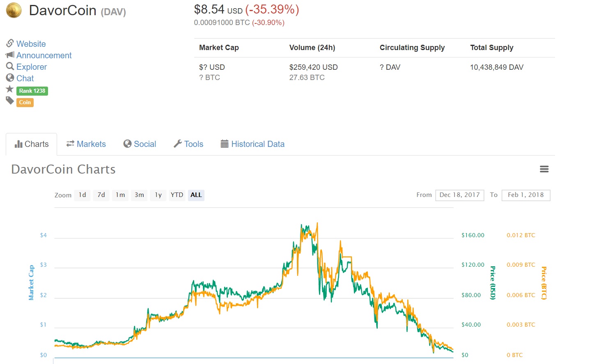Click the $160.00 price axis label
Image resolution: width=599 pixels, height=364 pixels.
pyautogui.click(x=473, y=235)
